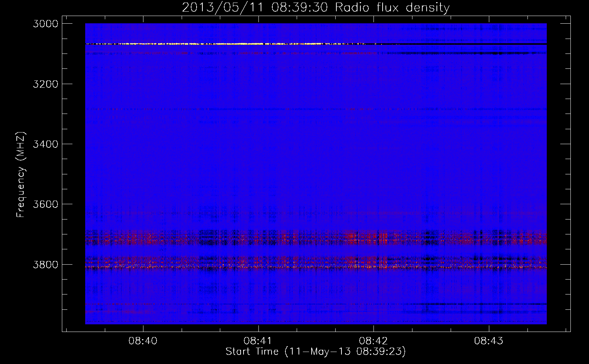This screenshot has width=589, height=364.
Task: Click the bright yellow emission line near 3070 MHz
Action: click(x=226, y=44)
